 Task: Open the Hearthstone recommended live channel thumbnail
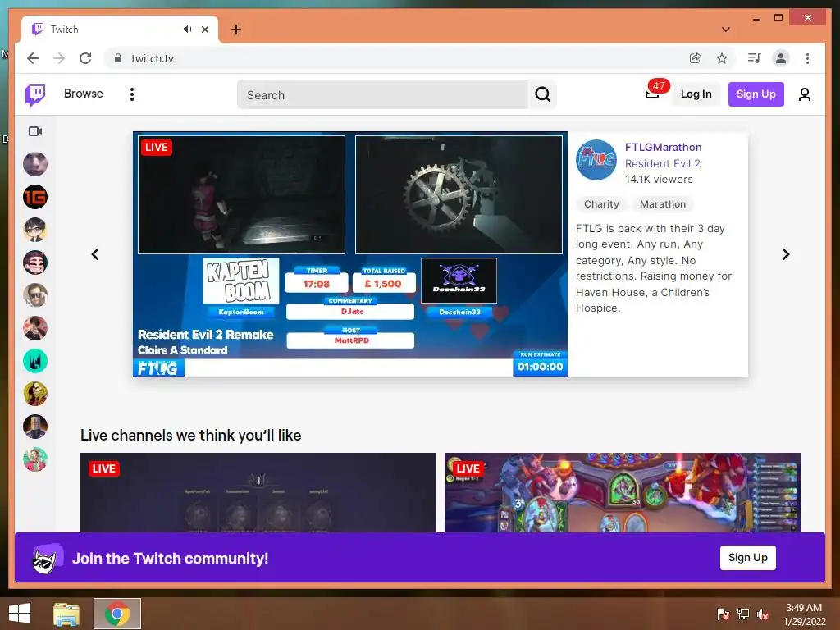(623, 493)
